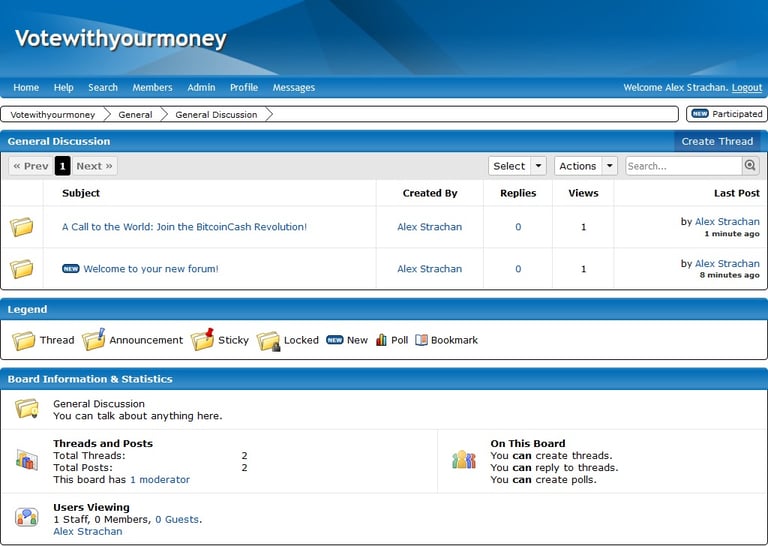Click the Prev page button
This screenshot has height=546, width=768.
point(31,166)
